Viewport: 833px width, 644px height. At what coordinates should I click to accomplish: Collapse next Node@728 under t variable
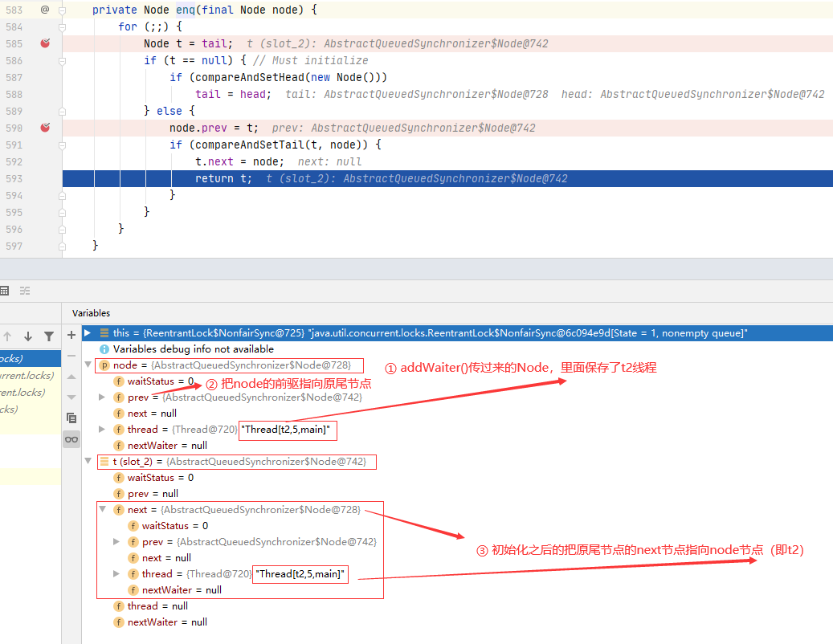click(x=103, y=509)
